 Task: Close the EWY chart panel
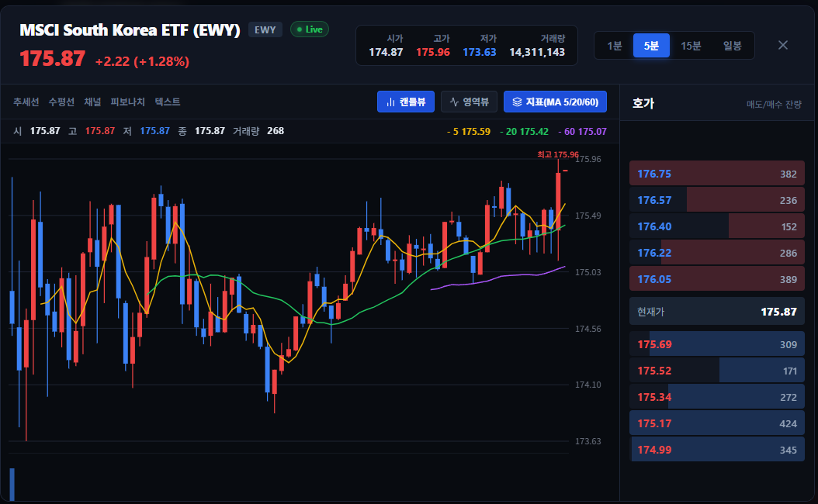pos(782,45)
